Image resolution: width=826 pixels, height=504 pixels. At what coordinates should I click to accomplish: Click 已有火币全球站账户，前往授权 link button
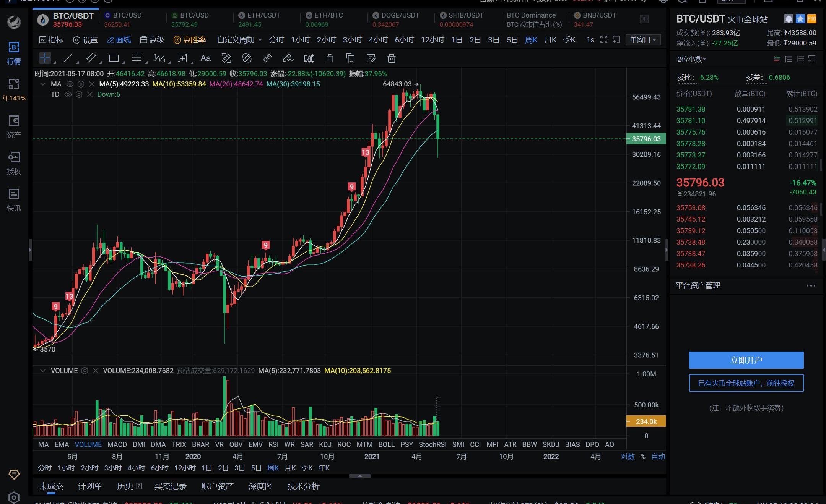tap(746, 383)
